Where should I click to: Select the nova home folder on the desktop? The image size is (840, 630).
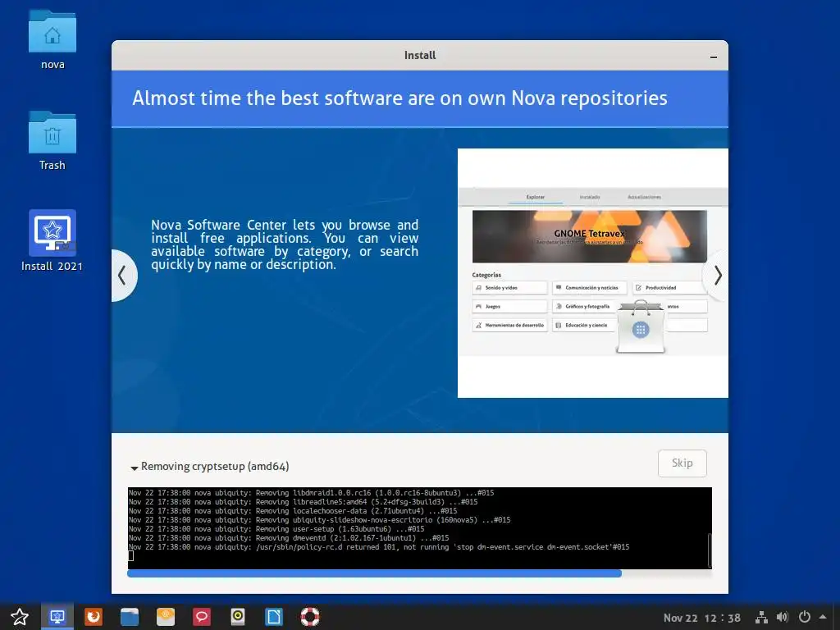point(52,39)
